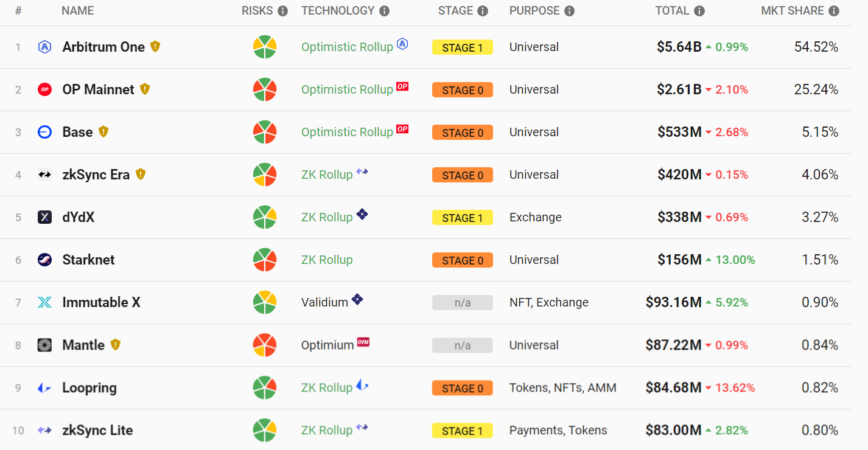The image size is (868, 450).
Task: Click the OP Stack badge in OP Mainnet row
Action: [402, 86]
